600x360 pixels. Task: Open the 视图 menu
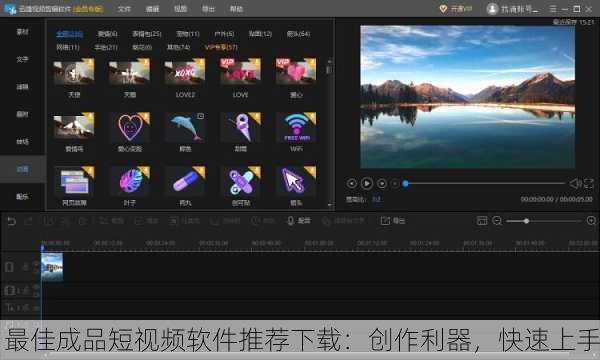pyautogui.click(x=180, y=9)
